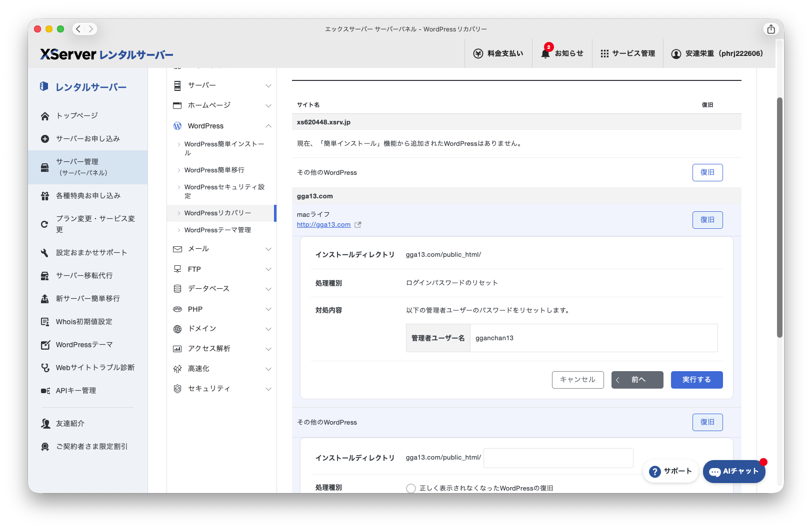Click 復旧 for xs620448.xsrv.jp その他のWordPress
812x530 pixels.
[x=707, y=172]
